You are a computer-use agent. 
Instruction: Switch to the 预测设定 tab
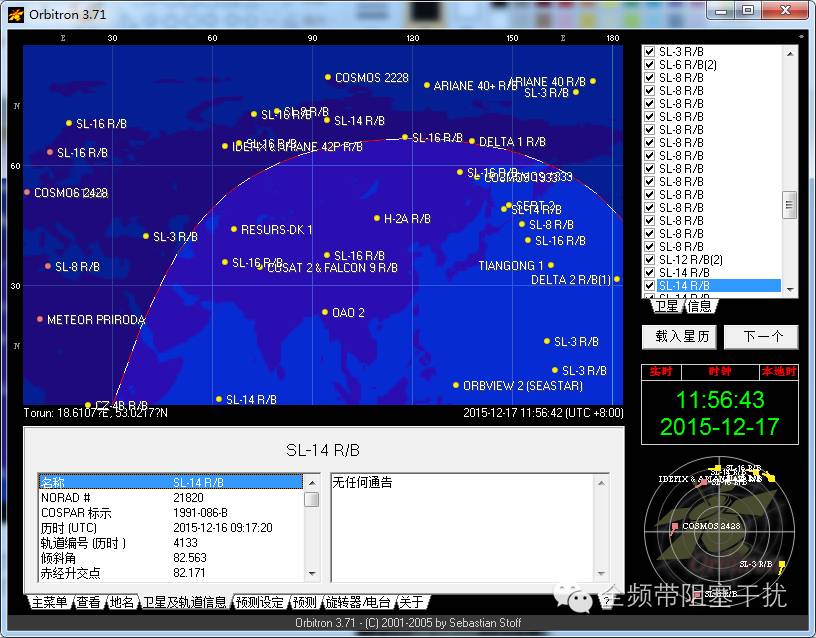pos(259,602)
